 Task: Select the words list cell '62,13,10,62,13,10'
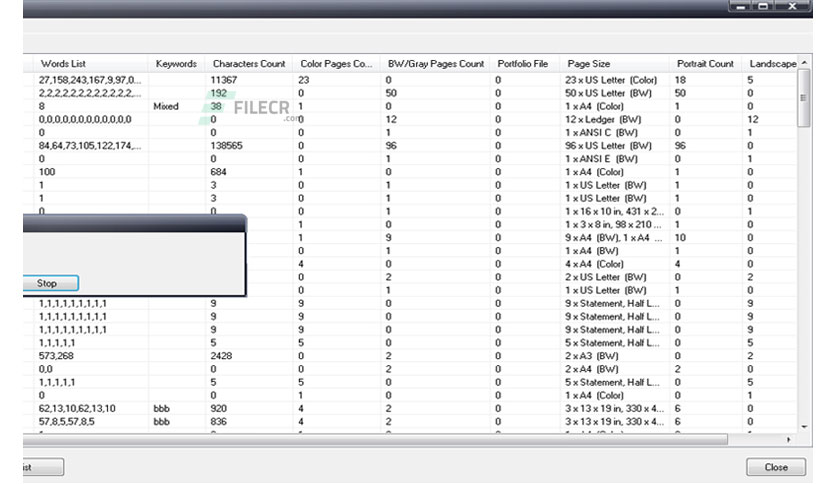coord(77,408)
